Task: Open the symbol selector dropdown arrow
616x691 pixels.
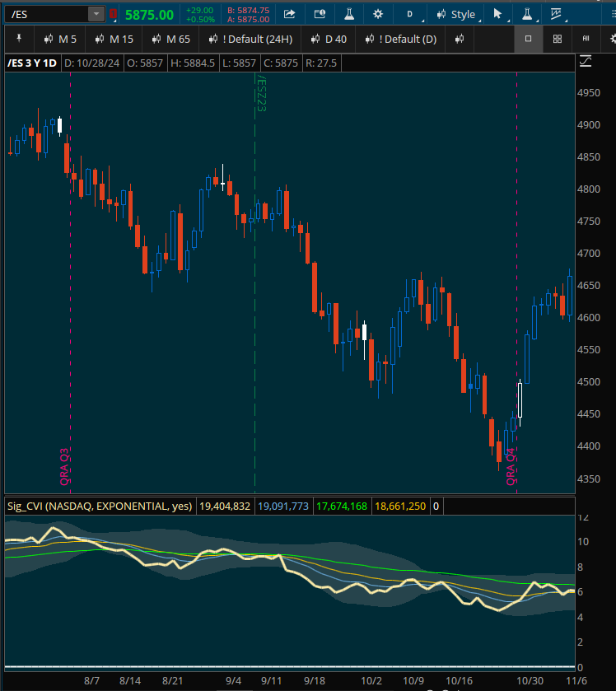Action: coord(96,14)
